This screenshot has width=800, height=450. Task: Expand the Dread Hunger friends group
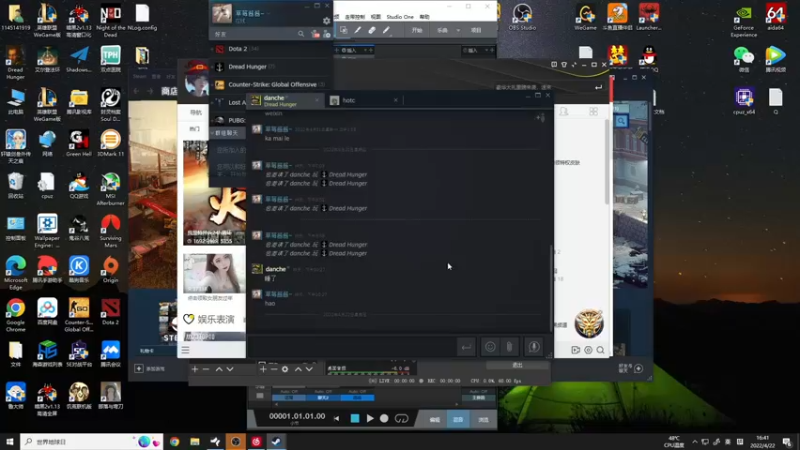pos(212,67)
